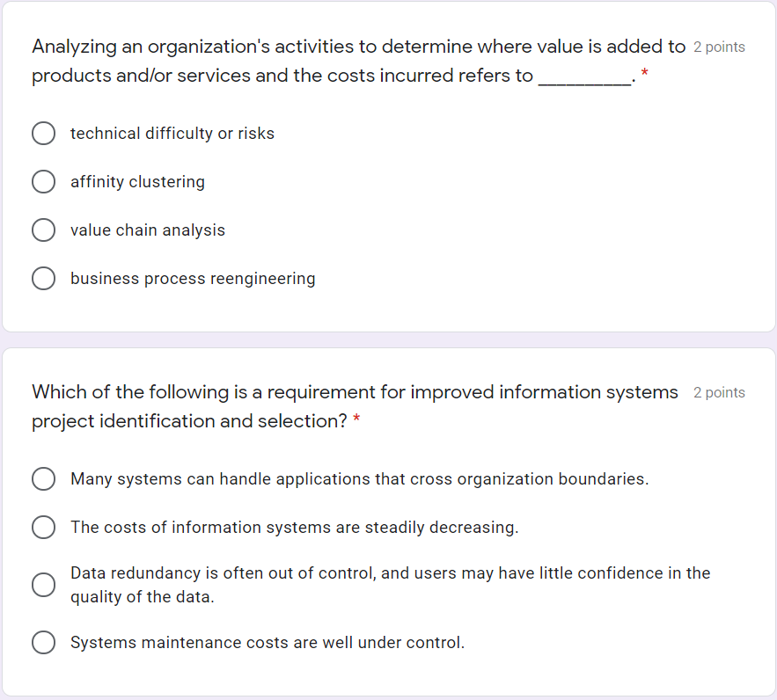This screenshot has height=700, width=777.
Task: Choose the option about systems crossing organization boundaries
Action: [x=43, y=478]
